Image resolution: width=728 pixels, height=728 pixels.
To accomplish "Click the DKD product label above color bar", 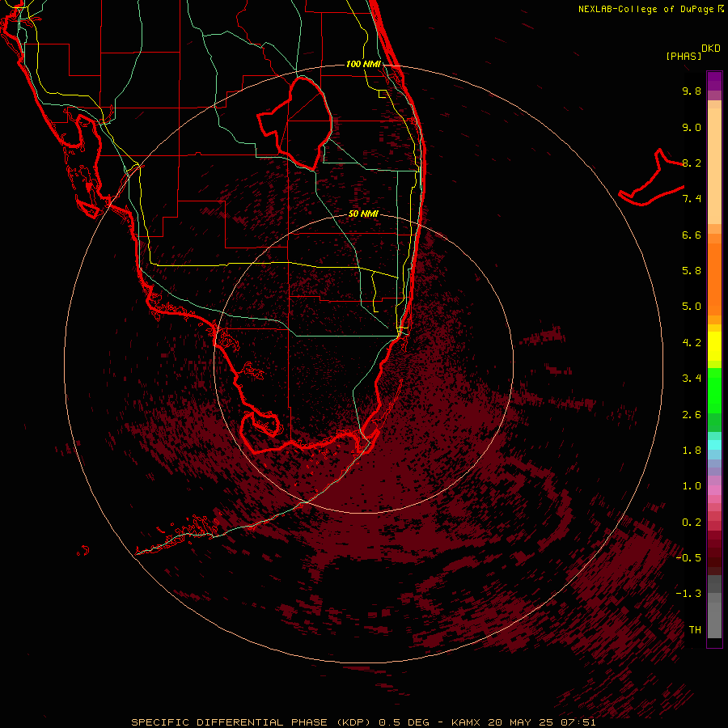I will (x=710, y=49).
